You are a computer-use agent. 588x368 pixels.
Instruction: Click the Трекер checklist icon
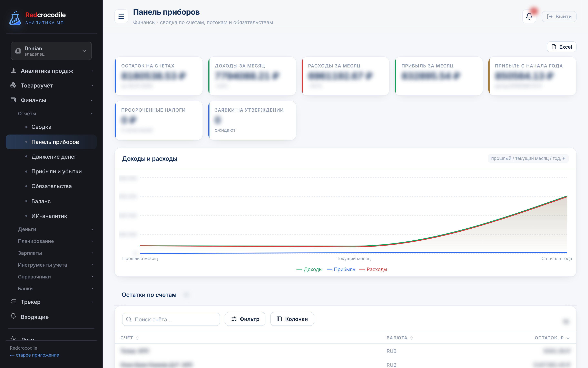[x=13, y=302]
